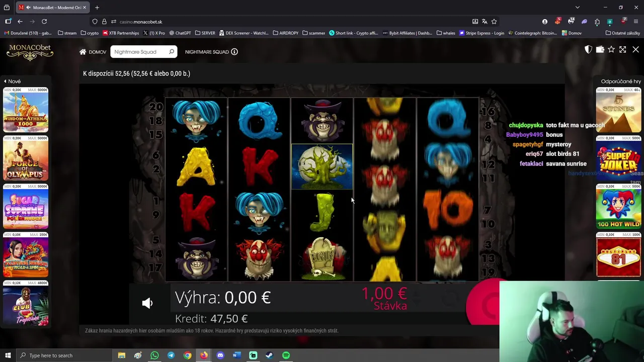Open the browser account profile icon

545,22
